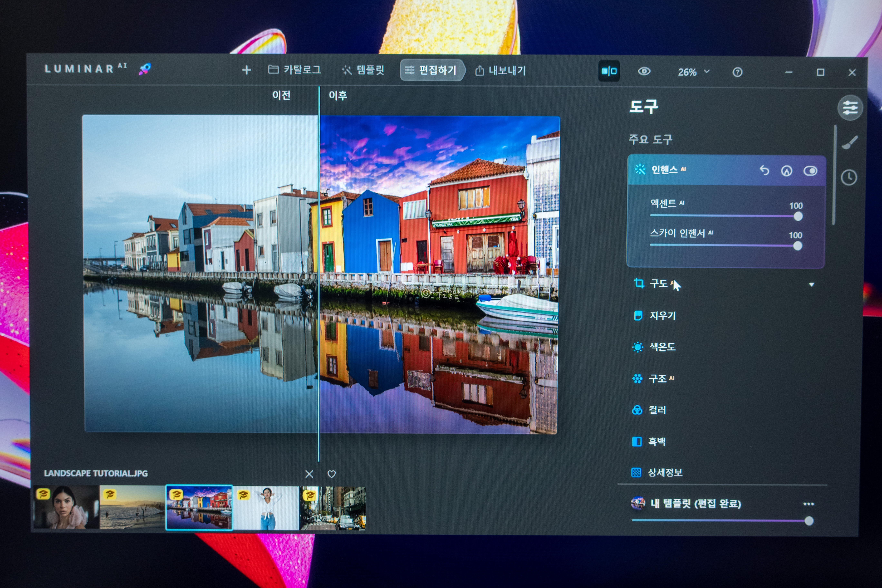Open the 인핸스 mask icon

click(786, 171)
